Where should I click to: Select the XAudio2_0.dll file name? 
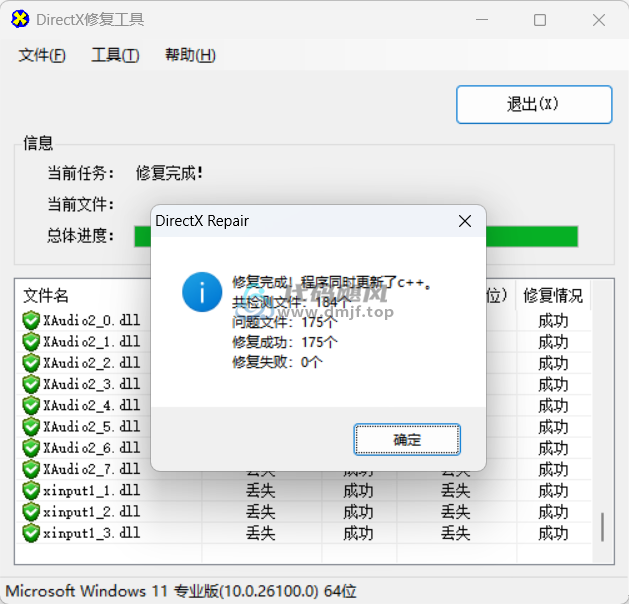point(92,320)
